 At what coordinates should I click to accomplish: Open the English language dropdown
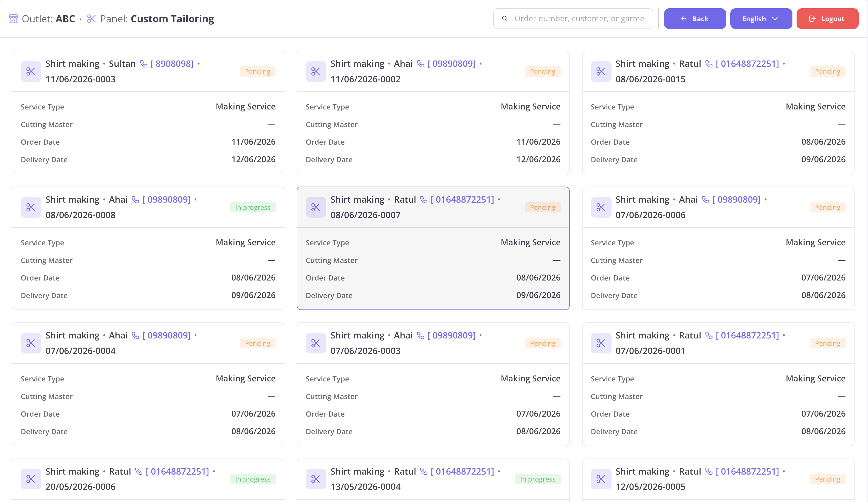[761, 19]
